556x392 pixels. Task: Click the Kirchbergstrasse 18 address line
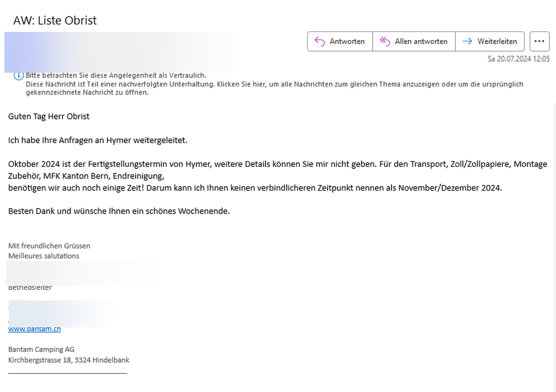coord(69,360)
